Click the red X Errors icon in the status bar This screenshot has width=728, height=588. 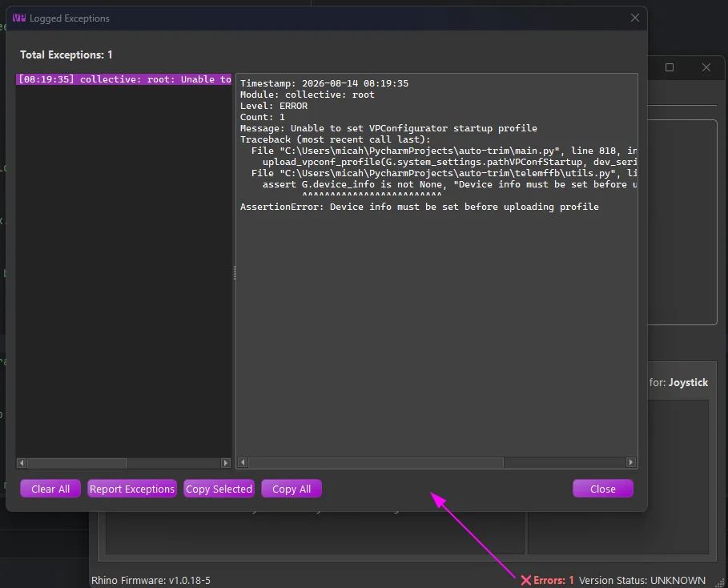(x=525, y=580)
